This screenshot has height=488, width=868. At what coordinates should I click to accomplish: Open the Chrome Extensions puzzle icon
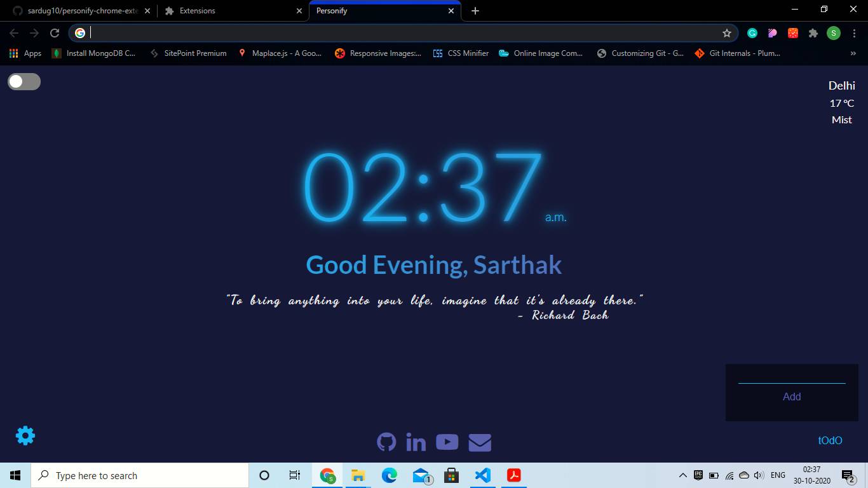click(x=813, y=33)
